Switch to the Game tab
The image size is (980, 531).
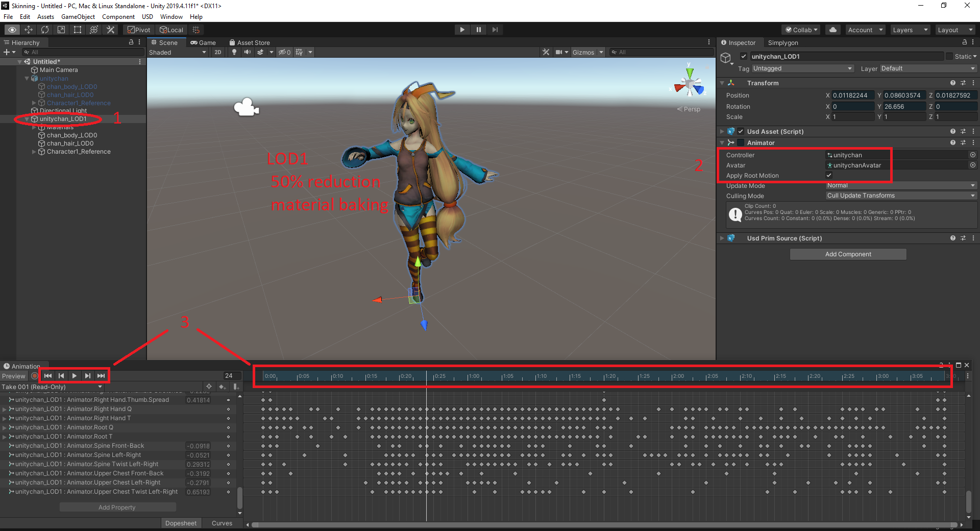(x=204, y=42)
